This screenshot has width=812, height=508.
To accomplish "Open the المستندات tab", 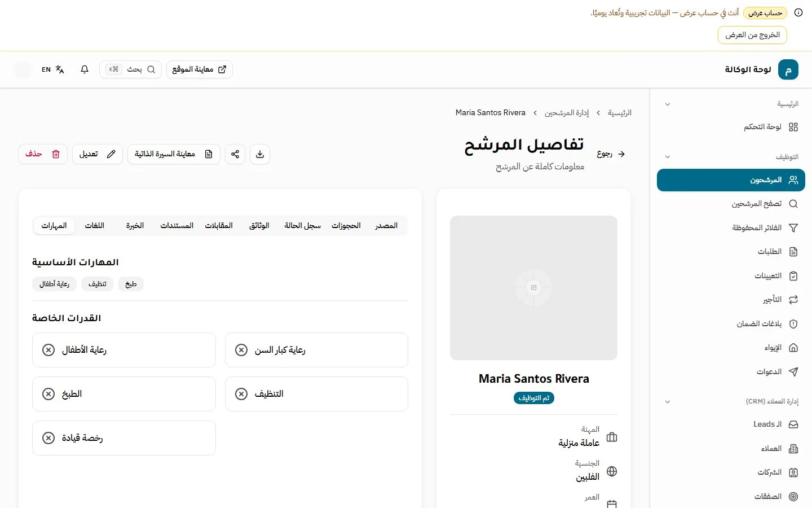I will pos(177,226).
